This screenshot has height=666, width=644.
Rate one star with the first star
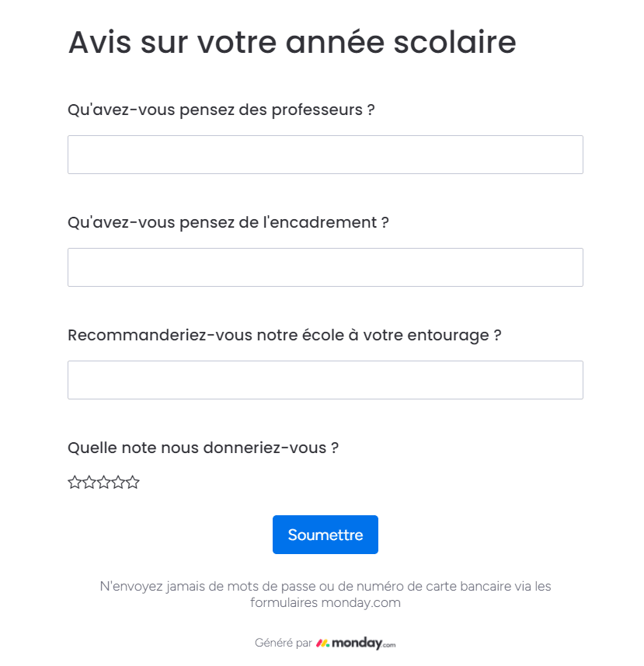pos(75,482)
